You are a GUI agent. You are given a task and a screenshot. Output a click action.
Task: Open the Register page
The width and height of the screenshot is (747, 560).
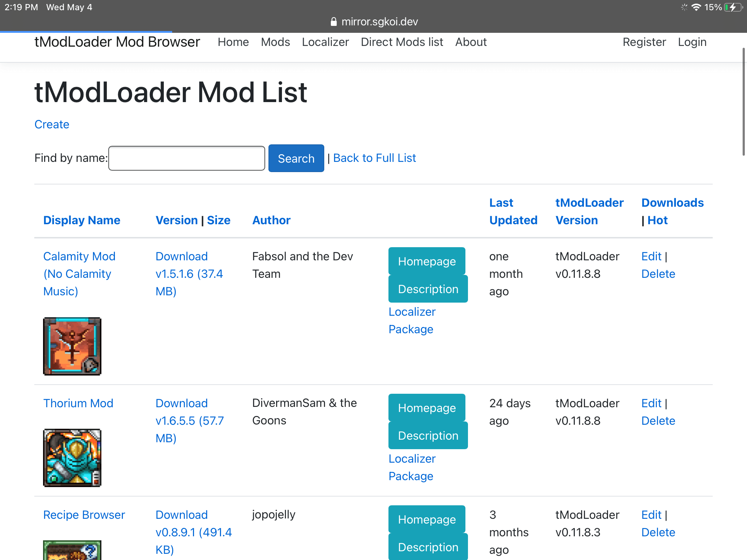pos(644,42)
